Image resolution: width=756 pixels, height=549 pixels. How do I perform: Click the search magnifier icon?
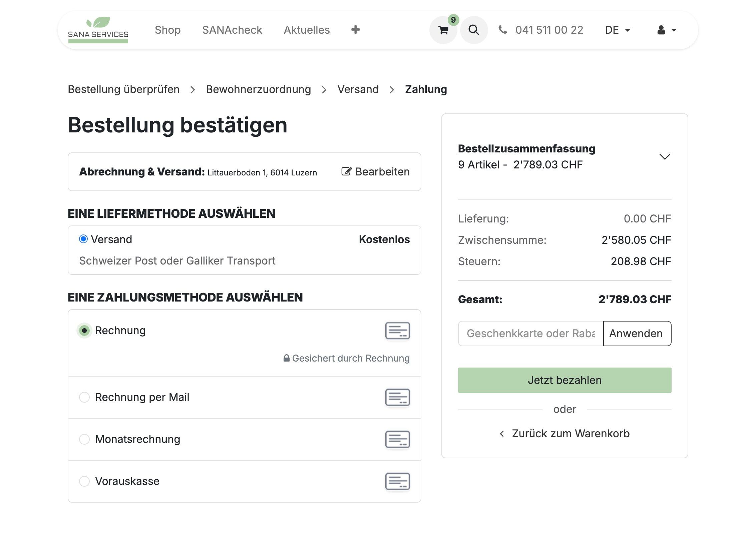473,30
